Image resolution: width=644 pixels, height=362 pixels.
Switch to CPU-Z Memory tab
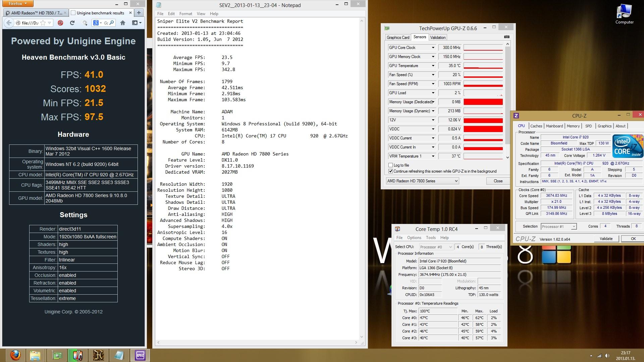[573, 126]
